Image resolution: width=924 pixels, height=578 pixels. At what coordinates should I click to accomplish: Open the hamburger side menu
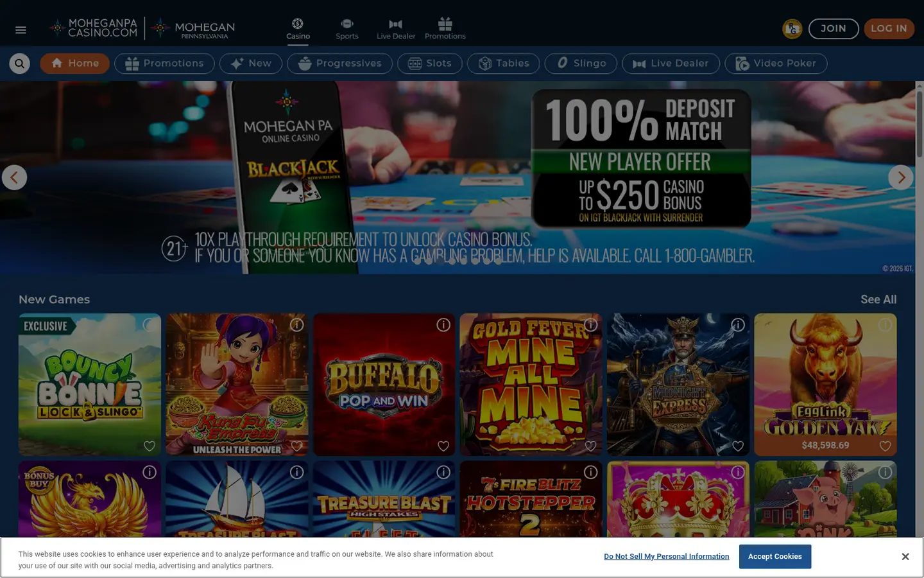[21, 30]
